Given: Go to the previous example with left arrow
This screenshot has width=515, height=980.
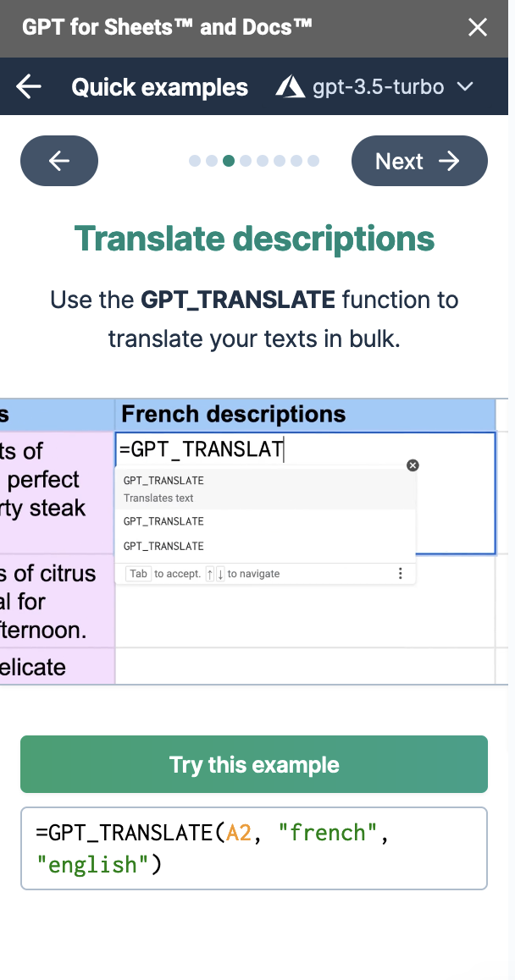Looking at the screenshot, I should point(59,161).
